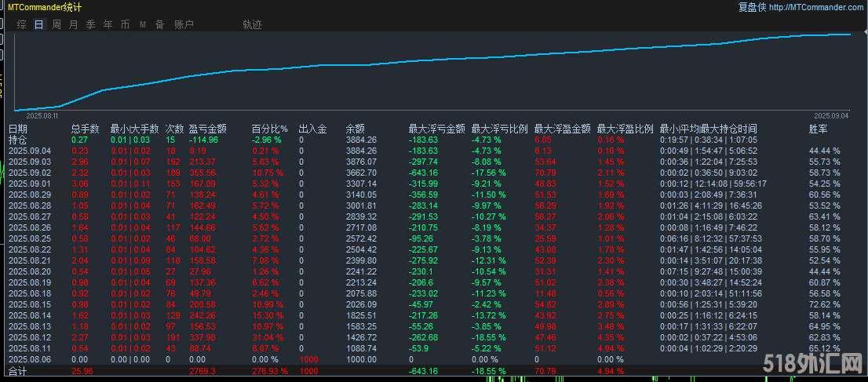
Task: Click the 276.93 % total percentage cell
Action: tap(270, 371)
